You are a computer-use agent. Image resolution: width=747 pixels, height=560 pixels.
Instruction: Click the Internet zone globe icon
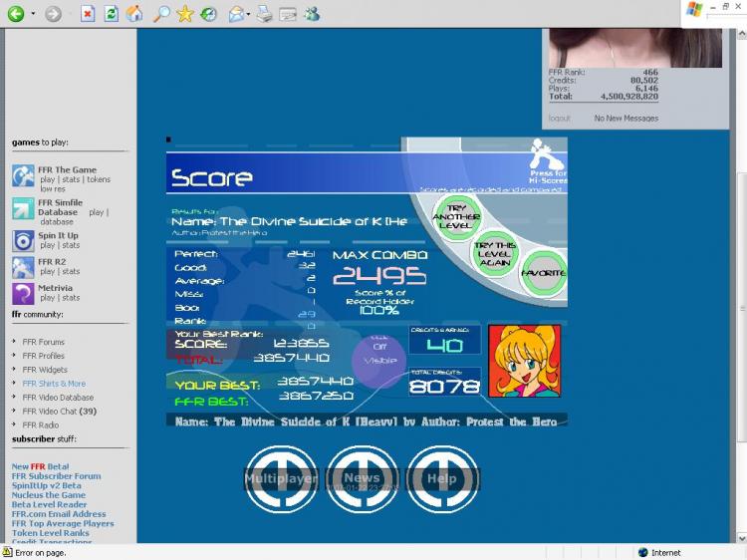[643, 552]
